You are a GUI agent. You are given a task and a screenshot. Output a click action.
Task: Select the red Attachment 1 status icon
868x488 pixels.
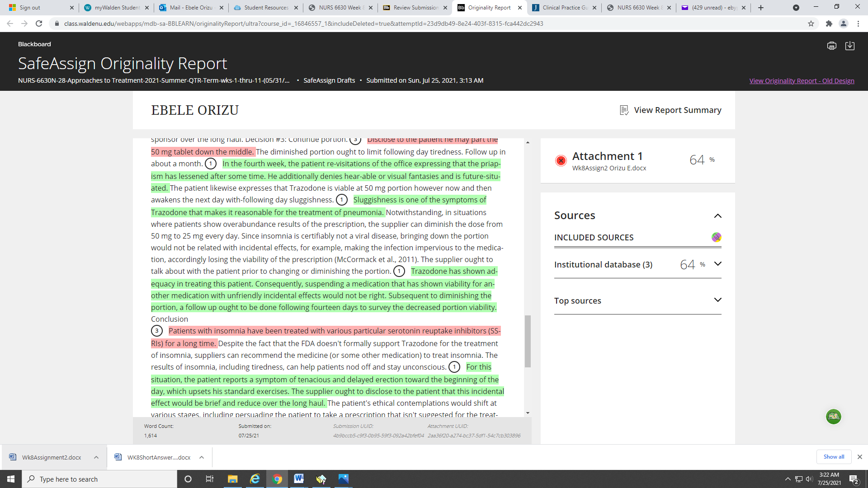coord(561,160)
